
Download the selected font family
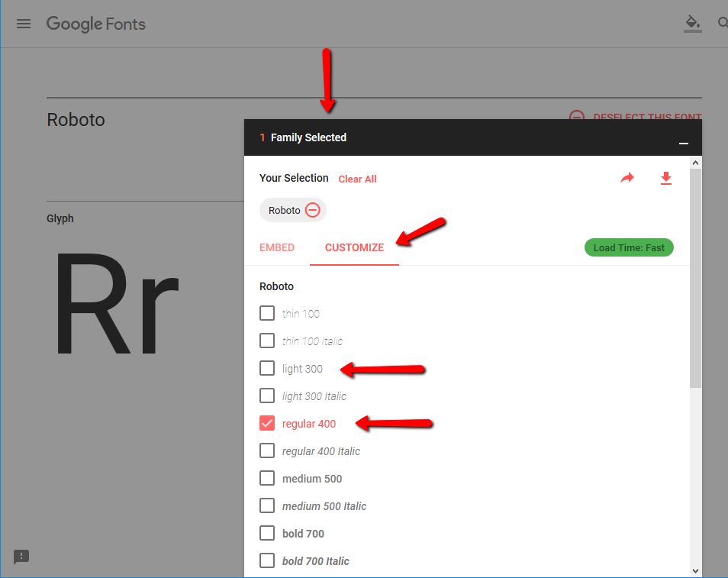[x=665, y=179]
